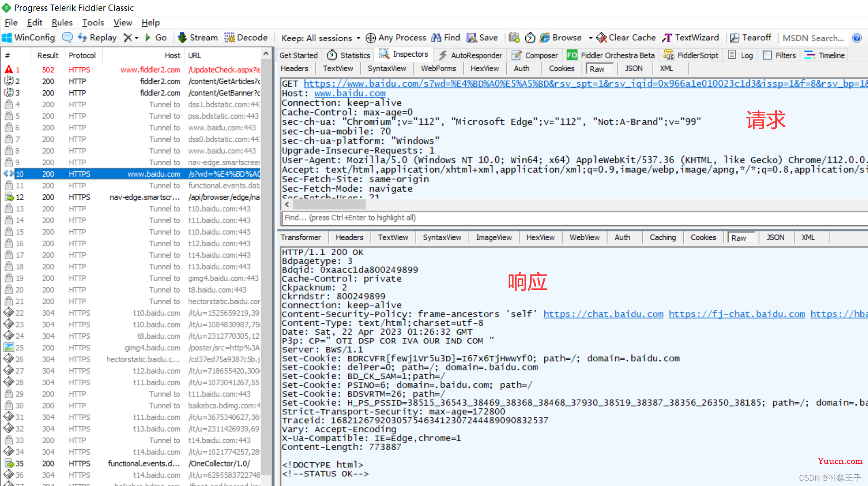Open the Remove sessions dropdown arrow
Viewport: 868px width, 486px height.
pos(137,38)
